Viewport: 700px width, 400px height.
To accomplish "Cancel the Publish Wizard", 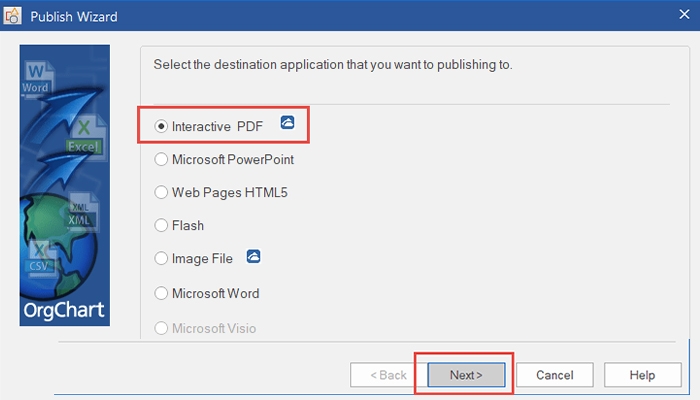I will 554,375.
